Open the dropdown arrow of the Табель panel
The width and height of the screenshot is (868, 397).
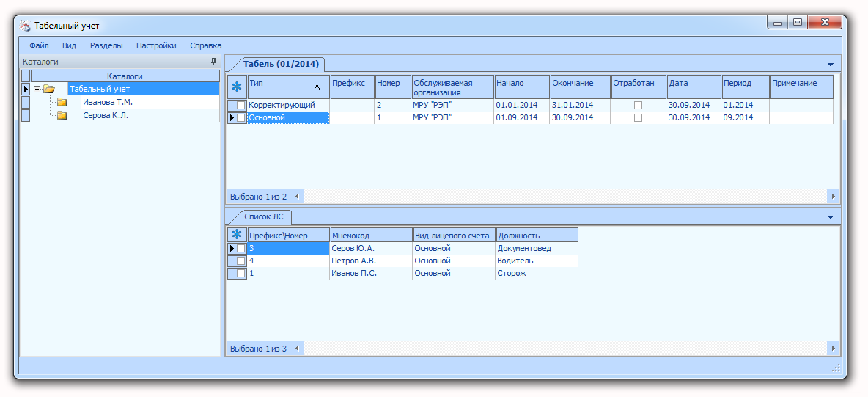click(831, 65)
